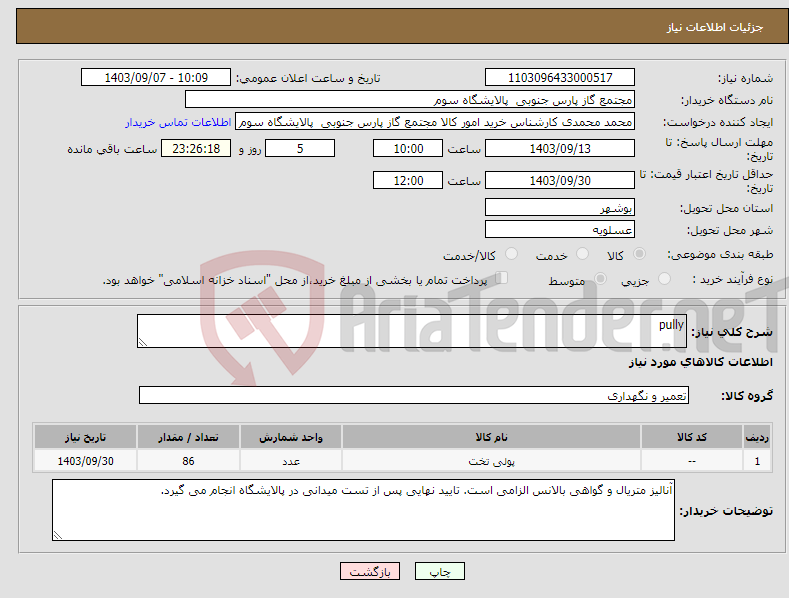Viewport: 789px width, 598px height.
Task: Click the resize handle of the pully description textarea
Action: (143, 342)
